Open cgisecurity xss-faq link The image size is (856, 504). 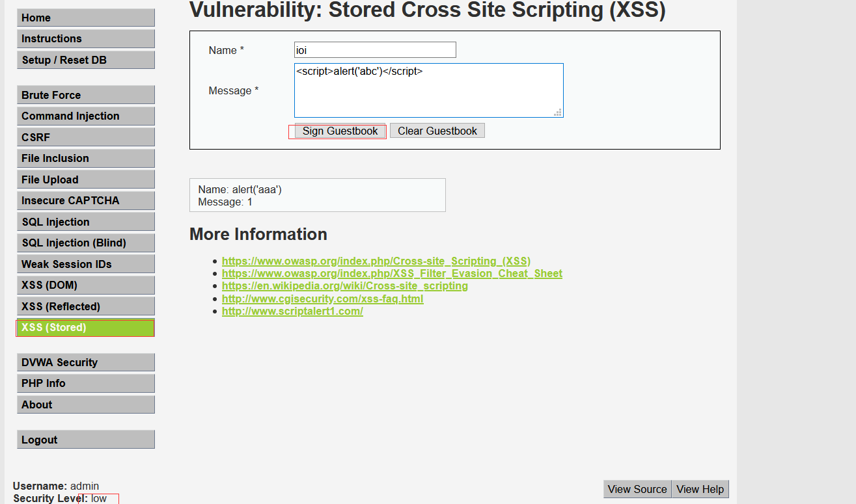coord(323,298)
